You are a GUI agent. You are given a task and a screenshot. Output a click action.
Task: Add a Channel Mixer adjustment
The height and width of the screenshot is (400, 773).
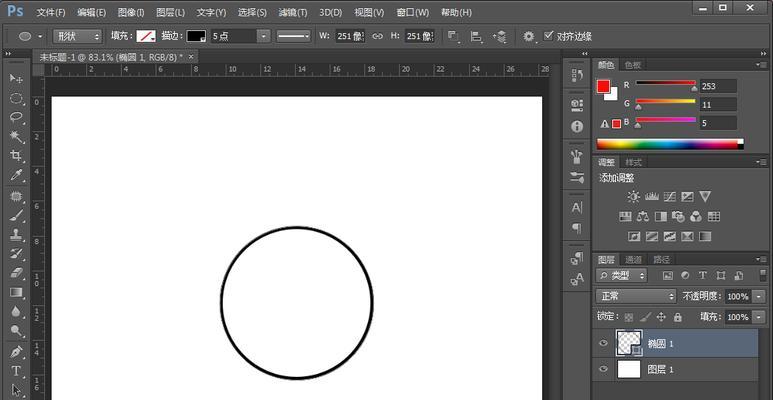(696, 216)
